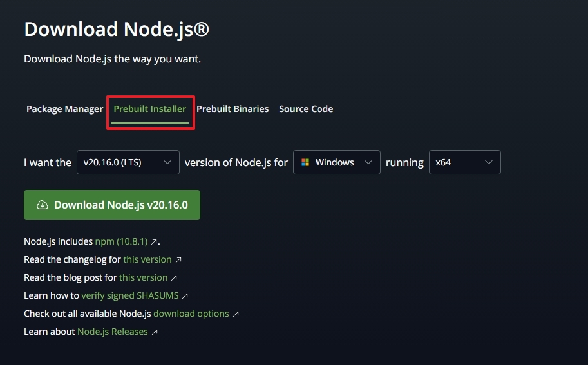Visit the Node.js Releases link
This screenshot has width=588, height=365.
[x=113, y=332]
